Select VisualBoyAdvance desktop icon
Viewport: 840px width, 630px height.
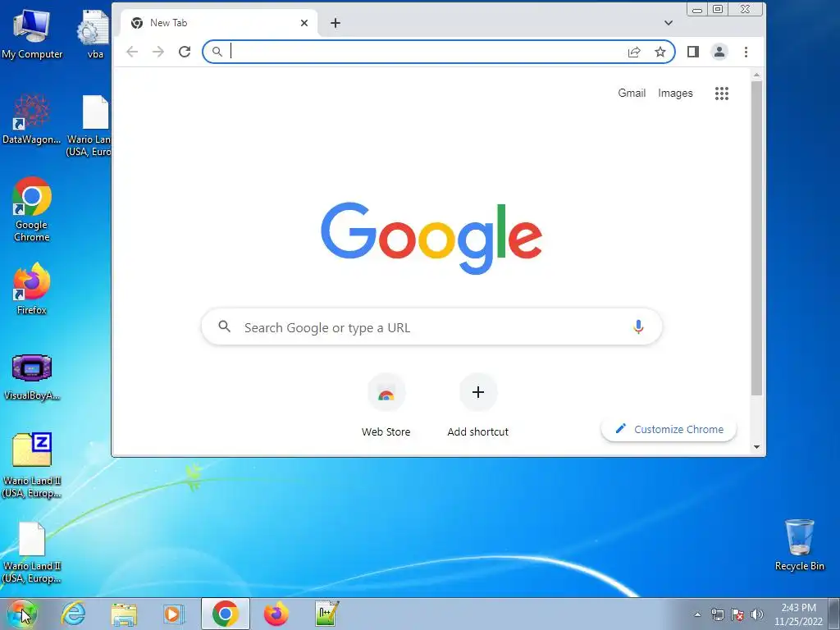pyautogui.click(x=32, y=377)
